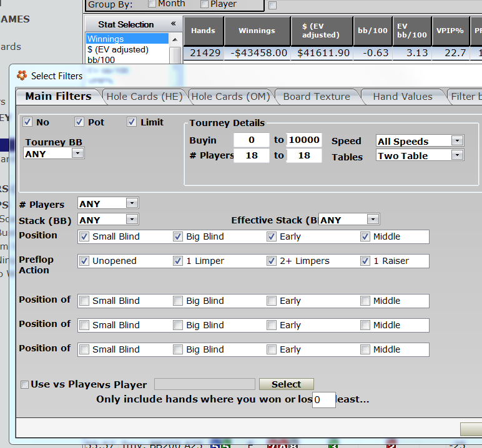Click the maximum # Players tourney field
Image resolution: width=482 pixels, height=448 pixels.
click(304, 155)
